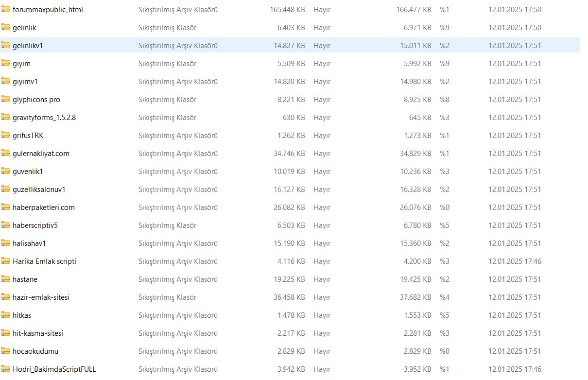
Task: Click the size value 166.477 KB
Action: pyautogui.click(x=414, y=10)
